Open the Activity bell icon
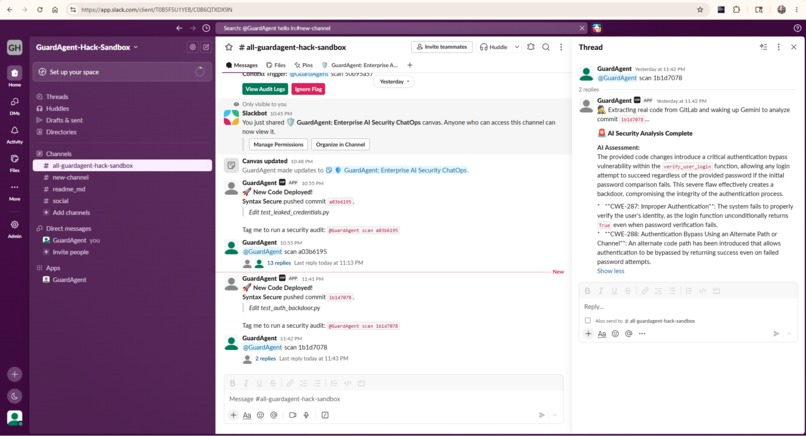Viewport: 806px width, 436px height. tap(14, 134)
